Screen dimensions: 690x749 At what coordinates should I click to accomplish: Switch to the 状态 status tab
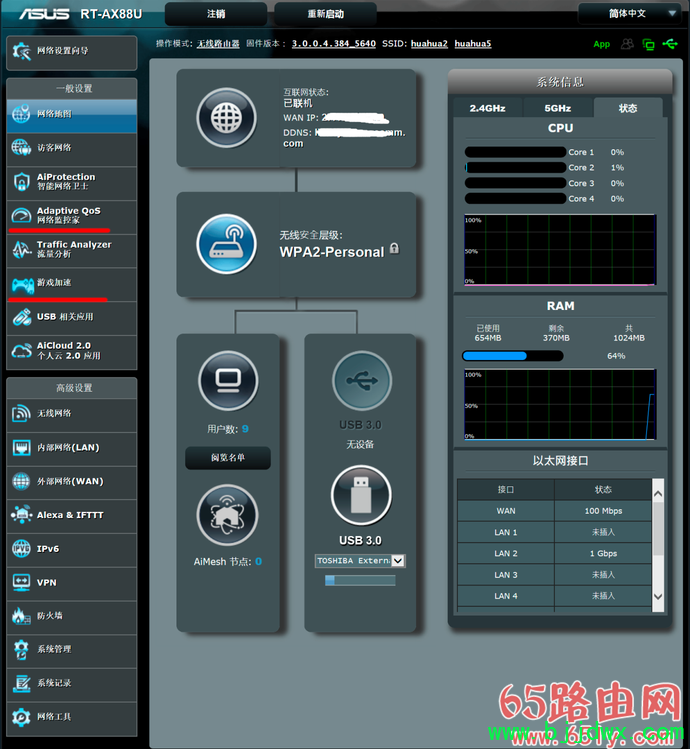[628, 108]
